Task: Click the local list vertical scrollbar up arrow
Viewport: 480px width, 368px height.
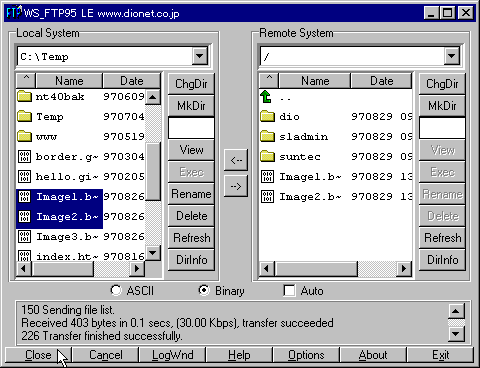Action: (153, 97)
